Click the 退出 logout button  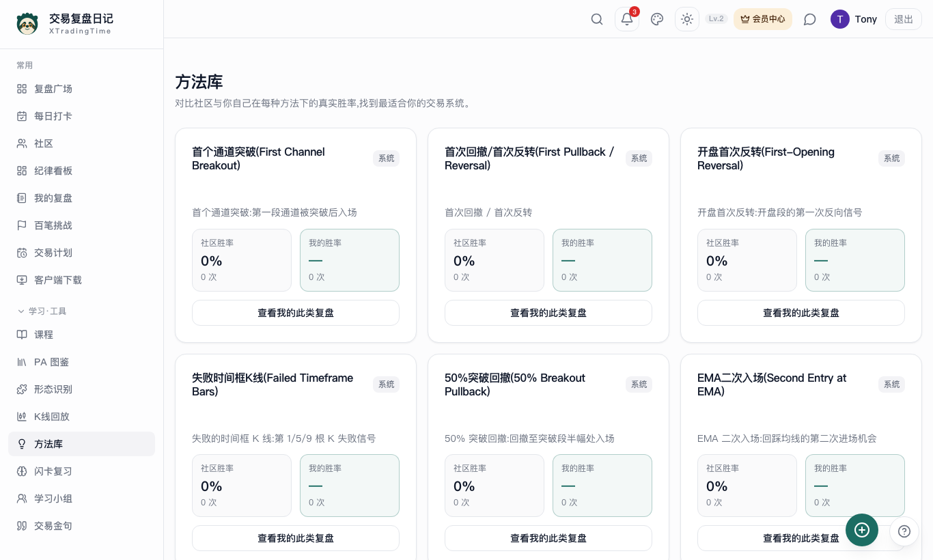pos(904,19)
